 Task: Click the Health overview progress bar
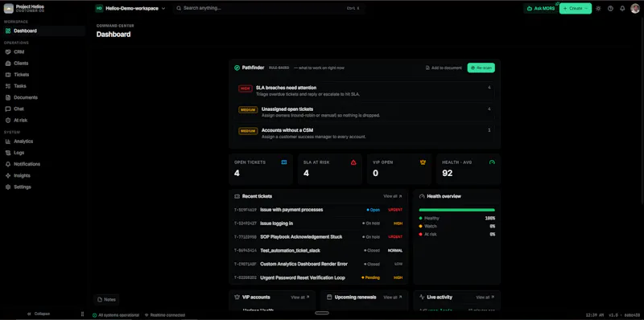456,210
